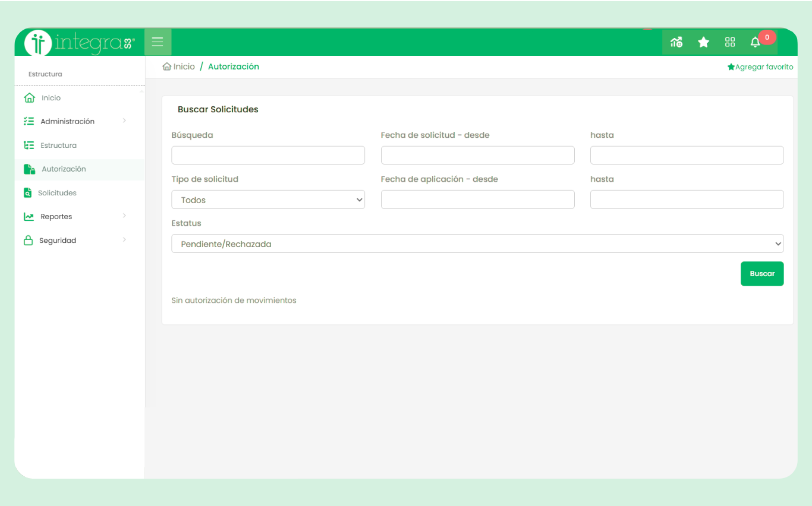Click the Reportes chart icon
The image size is (812, 506).
(29, 217)
